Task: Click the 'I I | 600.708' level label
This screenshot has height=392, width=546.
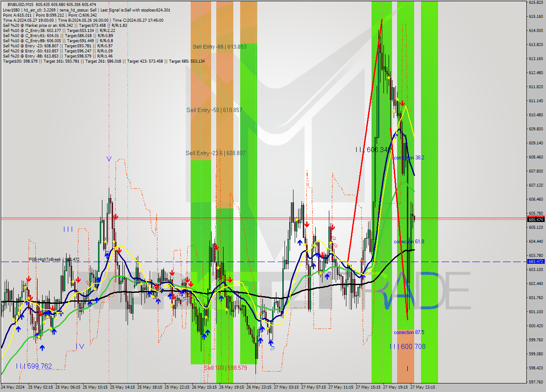Action: click(407, 346)
